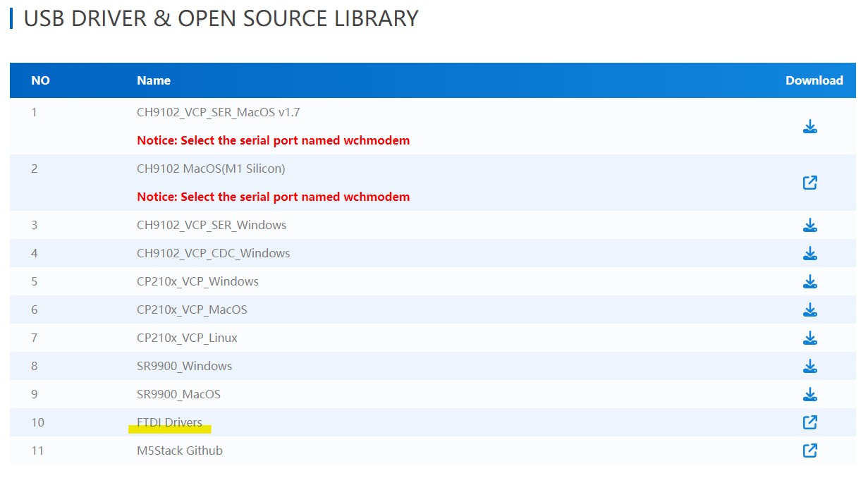Click the M5Stack Github name

tap(180, 451)
